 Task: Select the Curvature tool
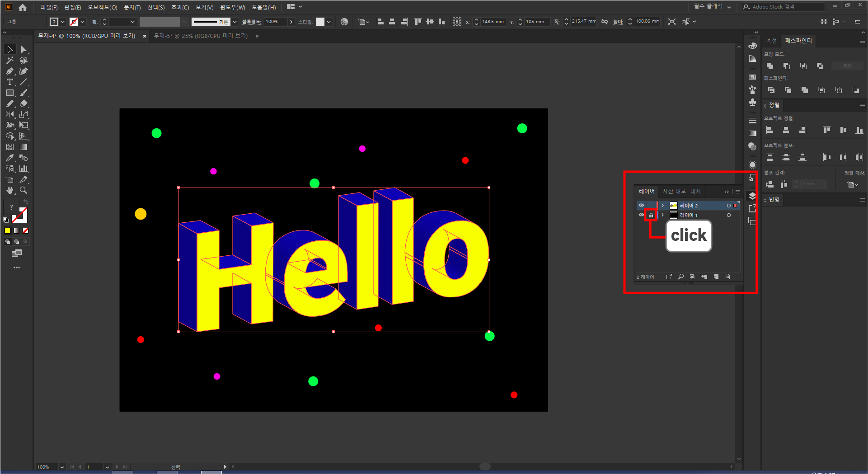click(24, 71)
